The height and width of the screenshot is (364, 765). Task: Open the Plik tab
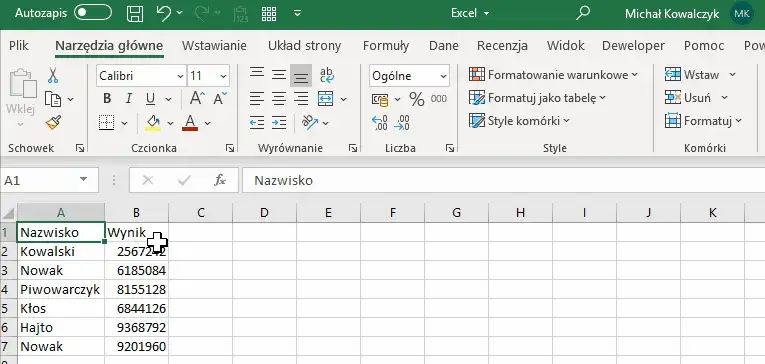[19, 46]
